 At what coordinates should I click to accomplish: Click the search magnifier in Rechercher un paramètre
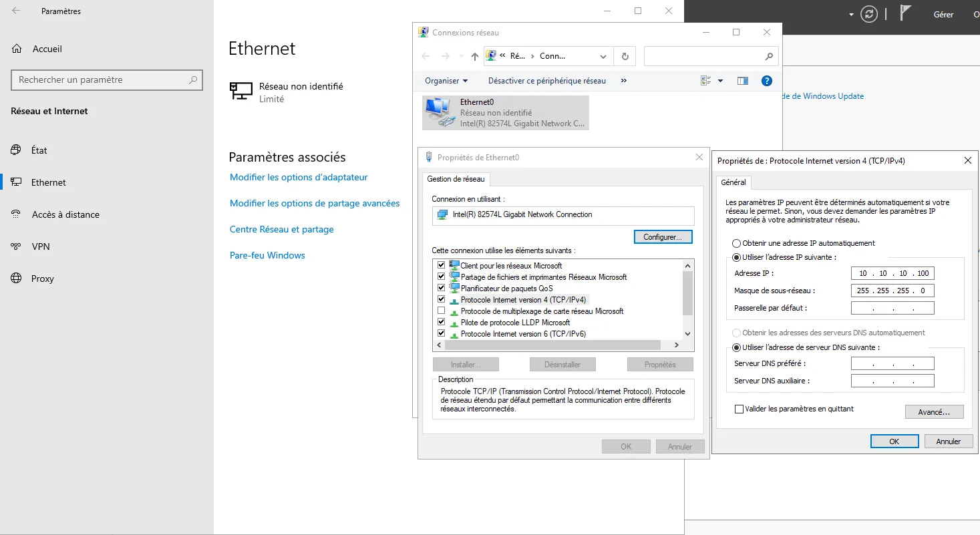(193, 80)
